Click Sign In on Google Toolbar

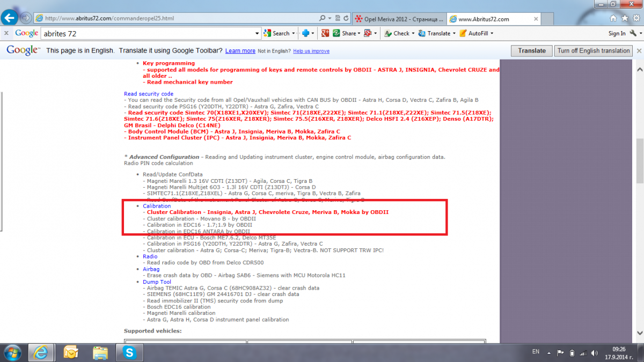[x=617, y=33]
